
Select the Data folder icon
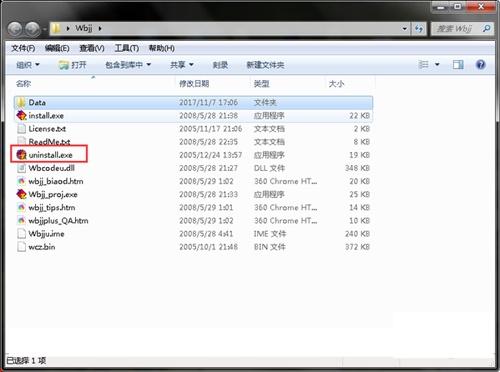(x=21, y=102)
